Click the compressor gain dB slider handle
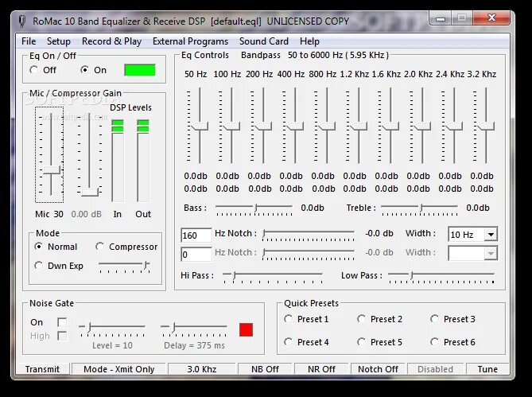 click(x=90, y=192)
